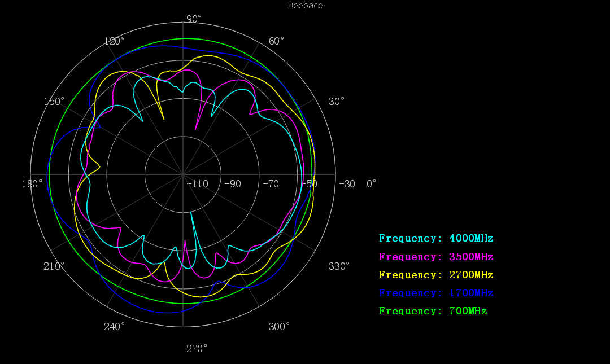
Task: Select the 3500MHz frequency legend entry
Action: tap(436, 257)
